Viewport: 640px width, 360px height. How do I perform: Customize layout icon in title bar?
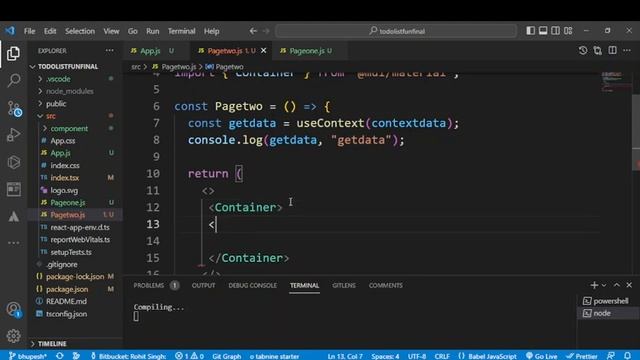[x=568, y=31]
